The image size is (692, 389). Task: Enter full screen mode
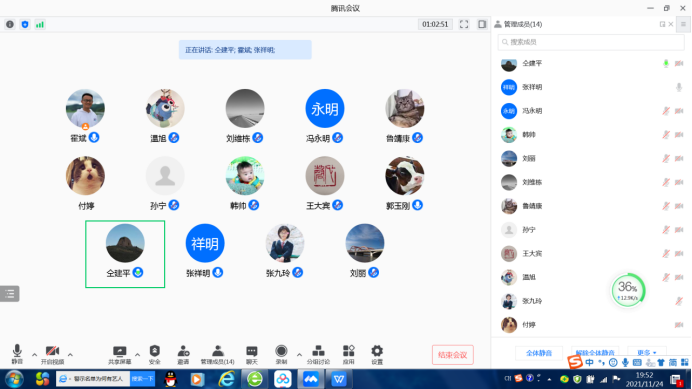(464, 24)
